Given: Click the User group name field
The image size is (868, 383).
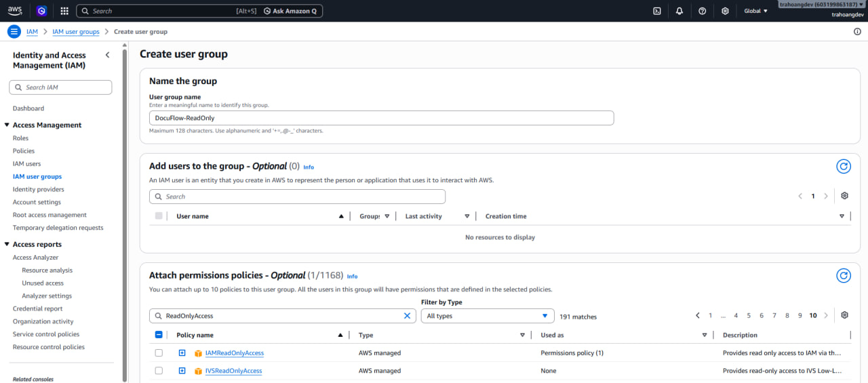Looking at the screenshot, I should pos(382,118).
